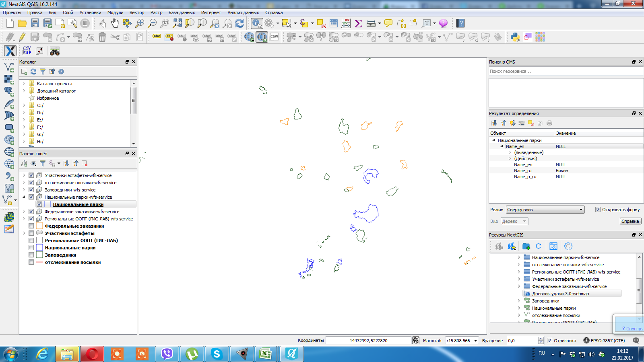Open the Проекты menu
Screen dimensions: 644x362
[x=12, y=12]
